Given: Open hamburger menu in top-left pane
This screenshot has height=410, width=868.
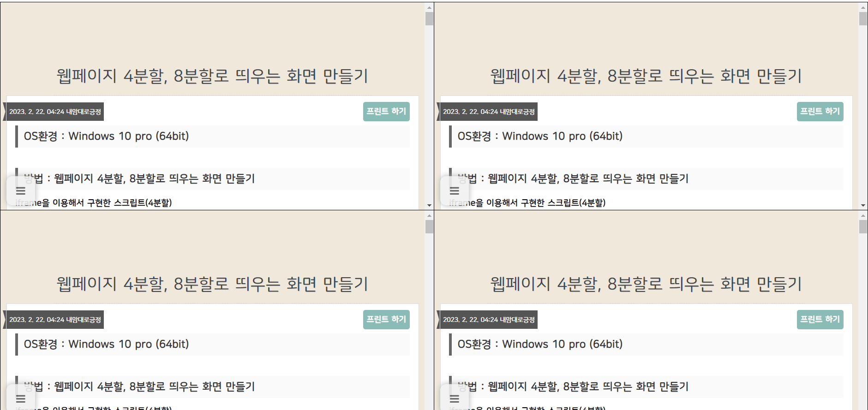Looking at the screenshot, I should [21, 191].
